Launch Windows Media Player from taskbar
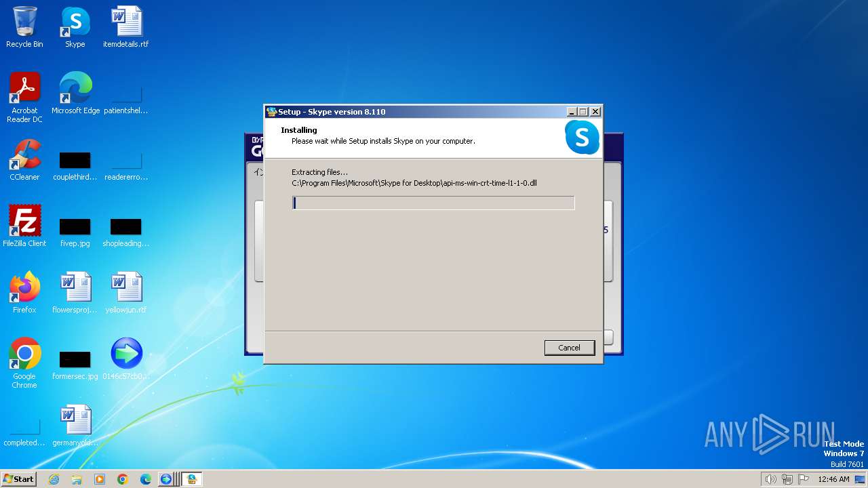The width and height of the screenshot is (868, 488). 100,479
